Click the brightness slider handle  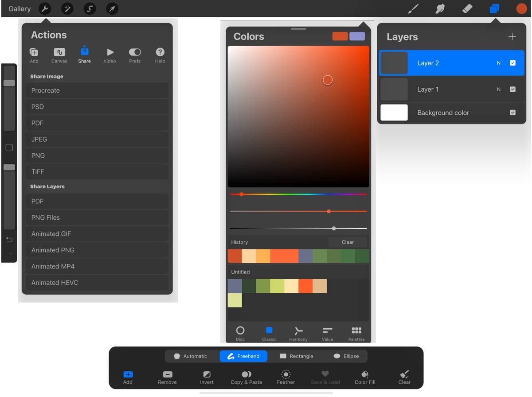(334, 229)
